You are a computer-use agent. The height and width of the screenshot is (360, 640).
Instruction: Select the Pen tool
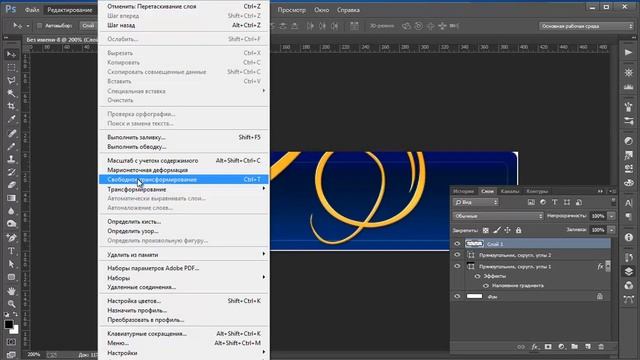11,238
